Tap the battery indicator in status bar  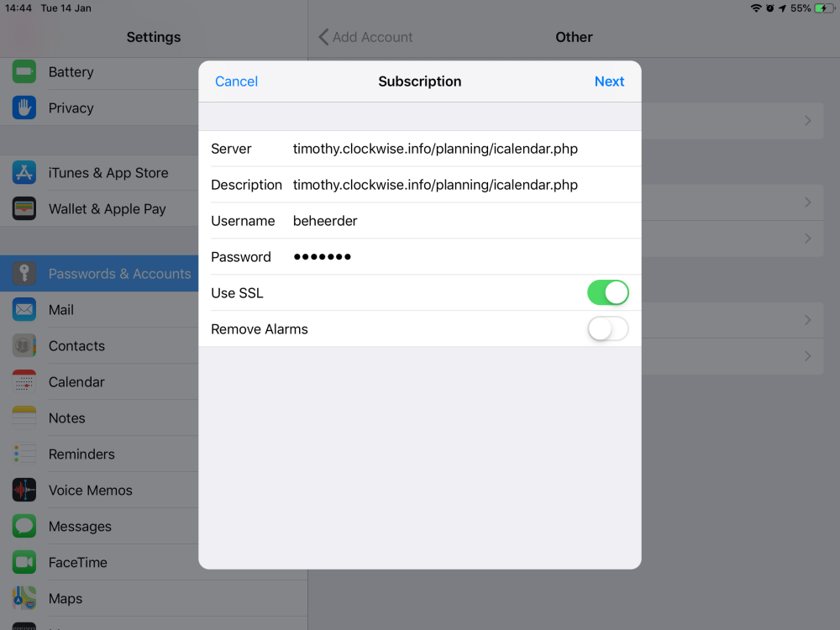824,8
